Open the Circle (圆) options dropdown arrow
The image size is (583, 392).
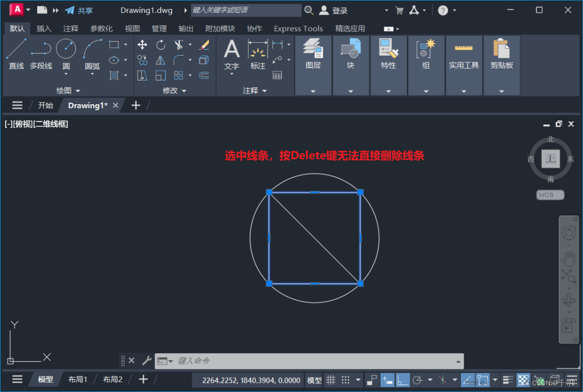[x=66, y=75]
